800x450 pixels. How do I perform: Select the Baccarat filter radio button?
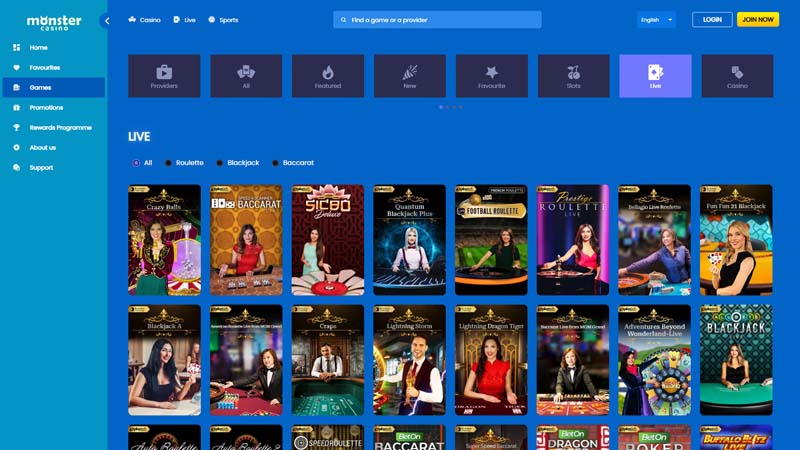[276, 163]
